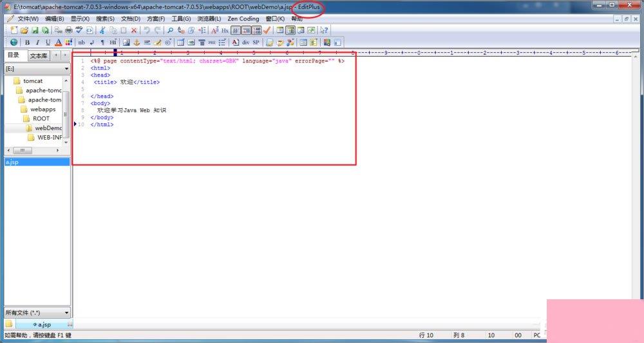Run spell check with ABC checkmark icon
644x343 pixels.
click(x=79, y=30)
